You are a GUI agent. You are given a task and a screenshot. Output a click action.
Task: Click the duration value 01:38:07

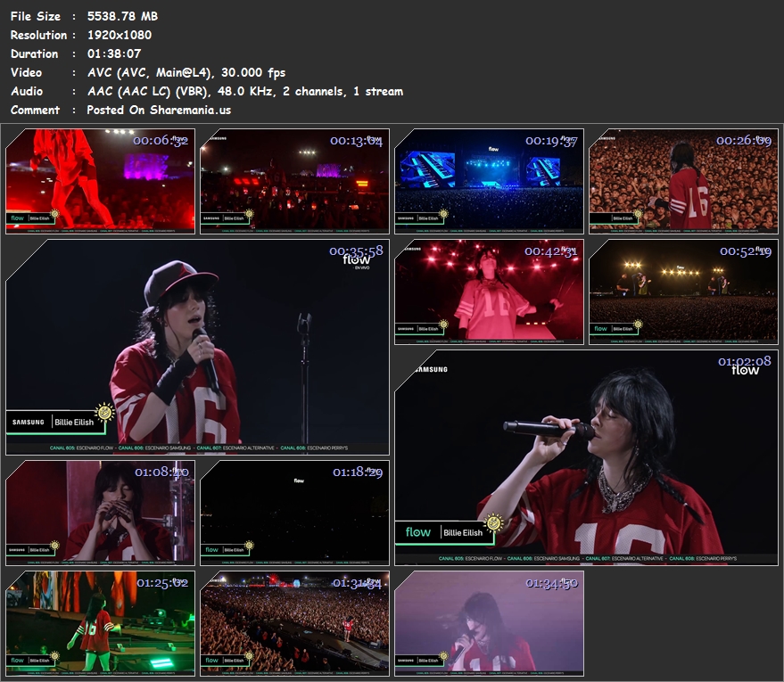[114, 53]
